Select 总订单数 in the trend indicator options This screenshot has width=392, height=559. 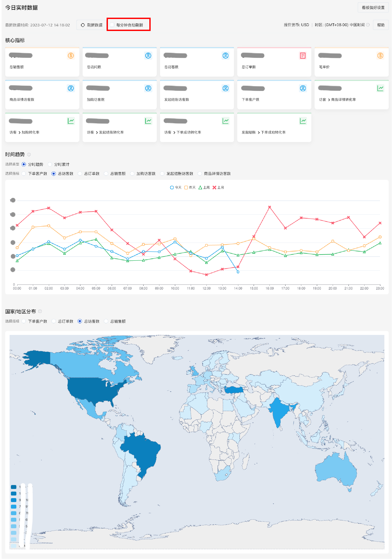pyautogui.click(x=80, y=174)
